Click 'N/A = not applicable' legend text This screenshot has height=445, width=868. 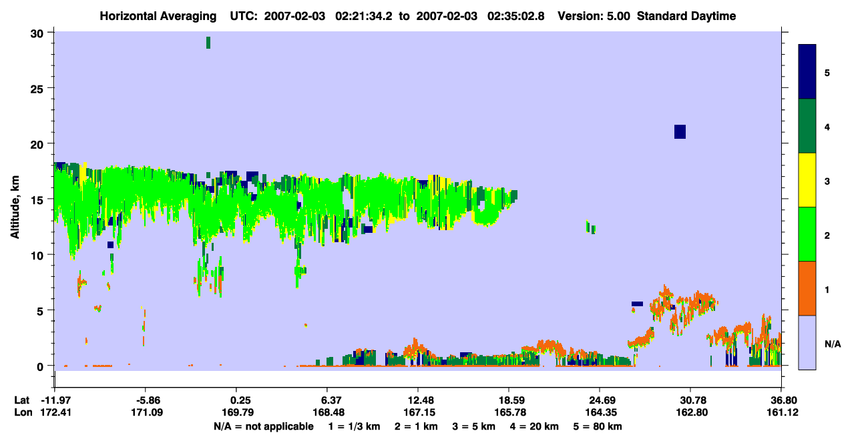click(x=263, y=426)
